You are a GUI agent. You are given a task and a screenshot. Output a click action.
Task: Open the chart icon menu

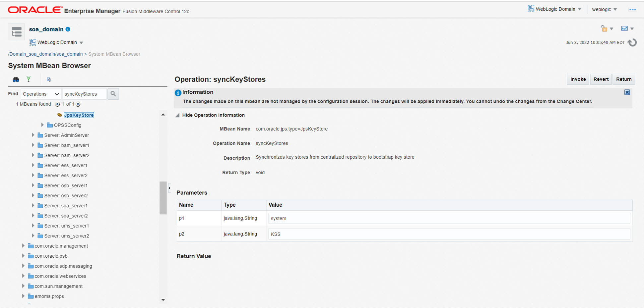tap(627, 28)
